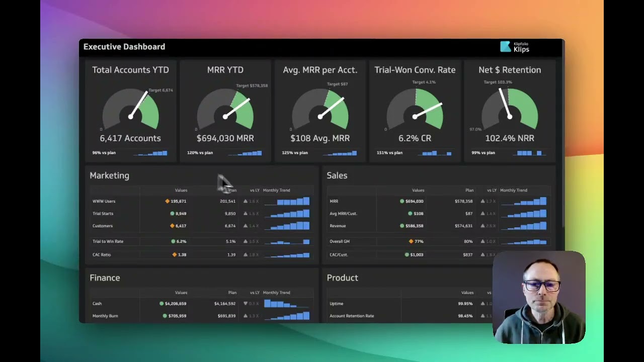Click green dot beside Monthly Burn value
The image size is (644, 362).
pyautogui.click(x=165, y=316)
